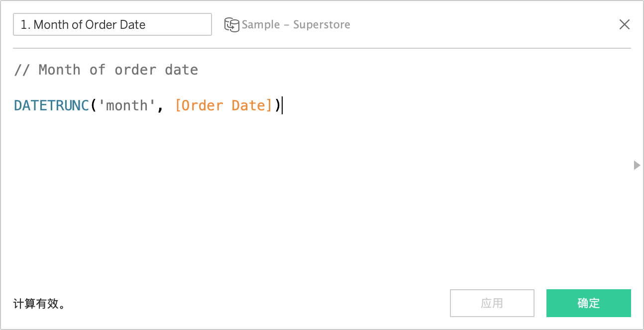The height and width of the screenshot is (330, 644).
Task: Confirm the calculation with 确定
Action: pos(588,303)
